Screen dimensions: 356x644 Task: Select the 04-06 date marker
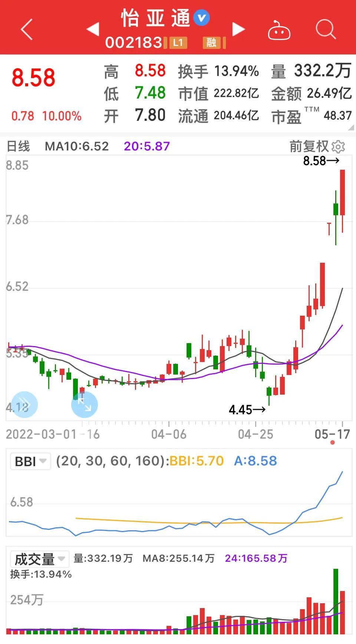click(169, 434)
